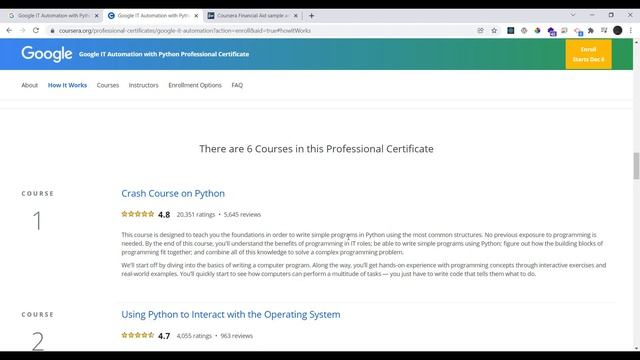Select the active Coursera certificate tab
The height and width of the screenshot is (360, 640).
153,16
